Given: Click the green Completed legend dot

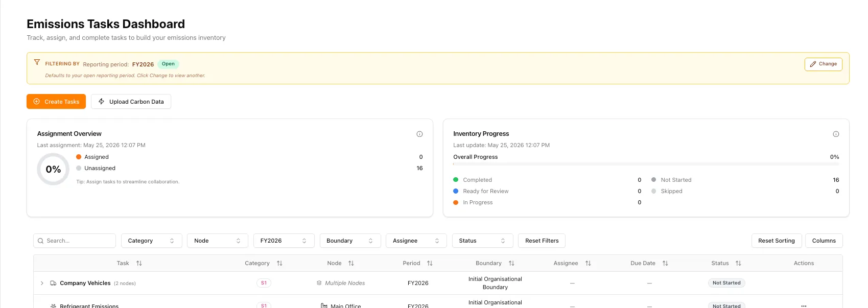Looking at the screenshot, I should click(x=456, y=180).
